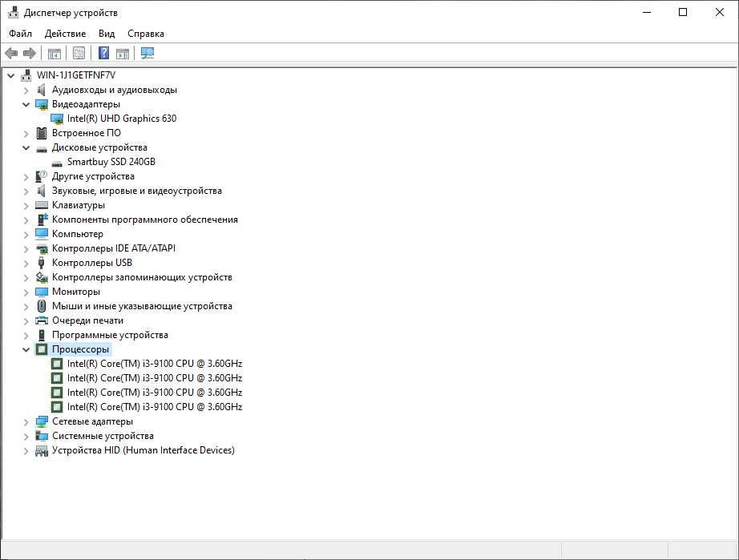Close the Диспетчер устройств window

[719, 12]
